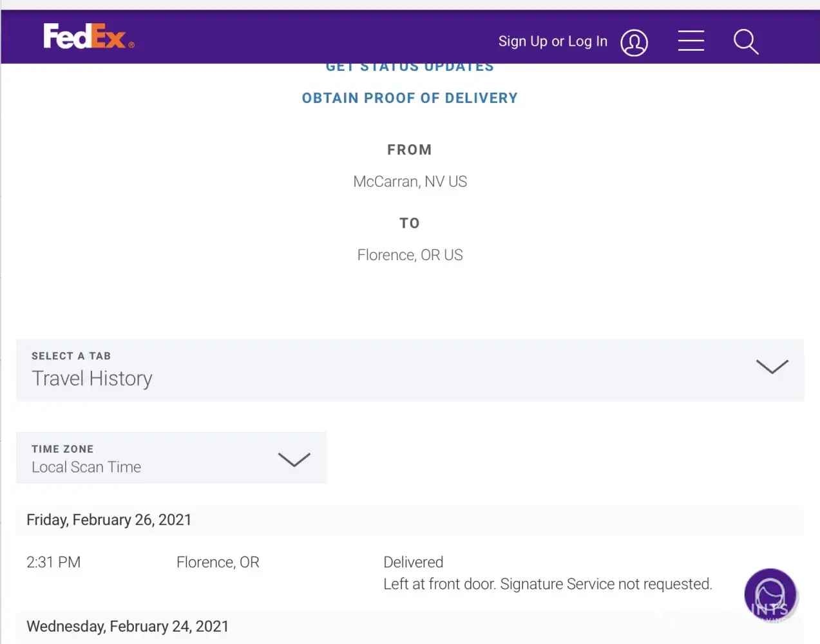Expand the Time Zone chevron arrow
The height and width of the screenshot is (644, 820).
coord(294,459)
